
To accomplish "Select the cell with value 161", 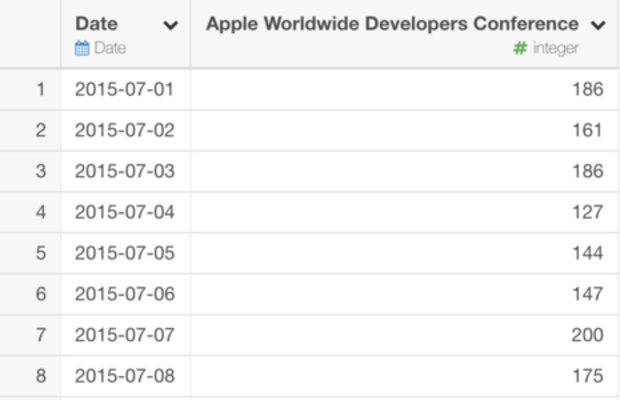I will point(587,130).
